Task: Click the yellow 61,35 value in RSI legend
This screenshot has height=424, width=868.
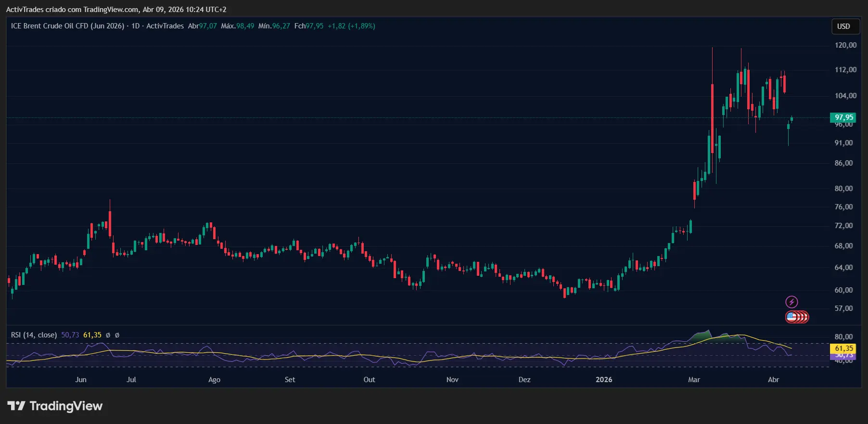Action: (92, 335)
